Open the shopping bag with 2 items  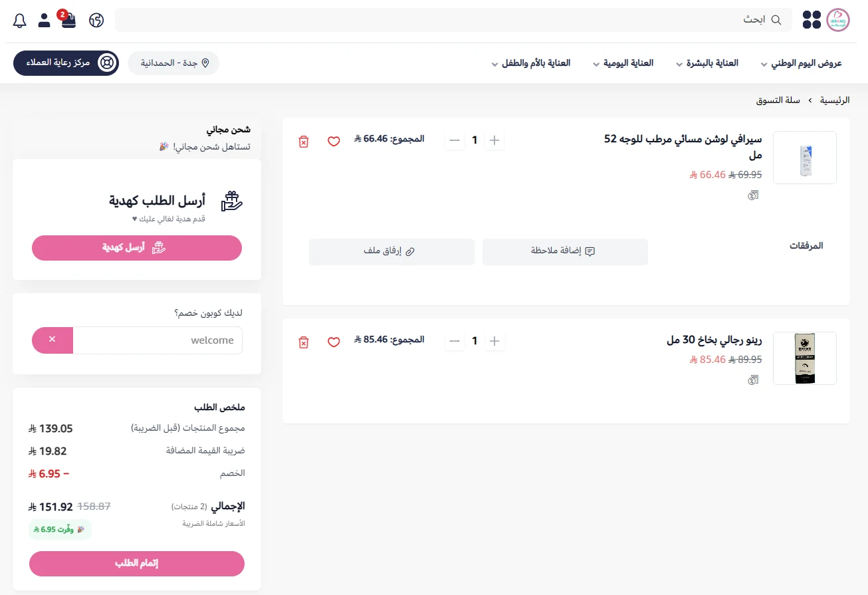point(68,19)
